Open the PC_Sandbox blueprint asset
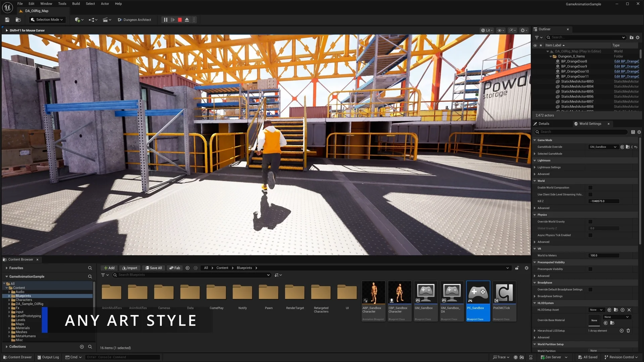This screenshot has width=644, height=362. [x=478, y=300]
